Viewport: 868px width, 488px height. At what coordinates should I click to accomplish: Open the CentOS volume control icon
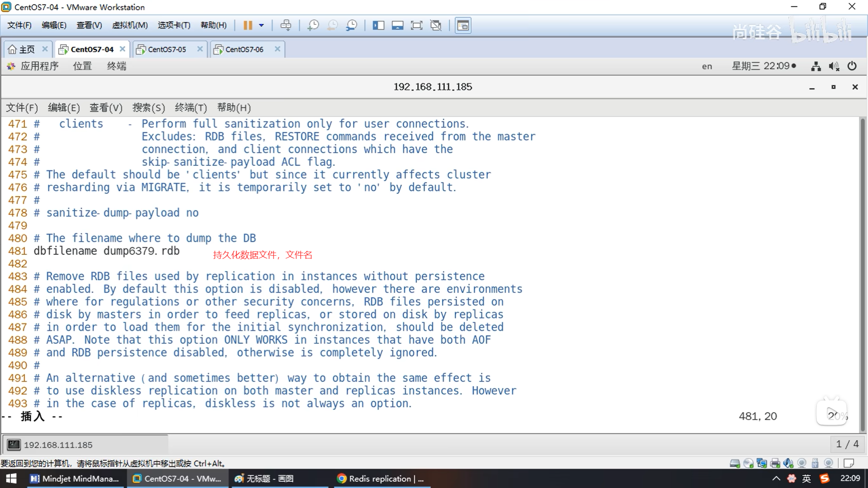(834, 66)
